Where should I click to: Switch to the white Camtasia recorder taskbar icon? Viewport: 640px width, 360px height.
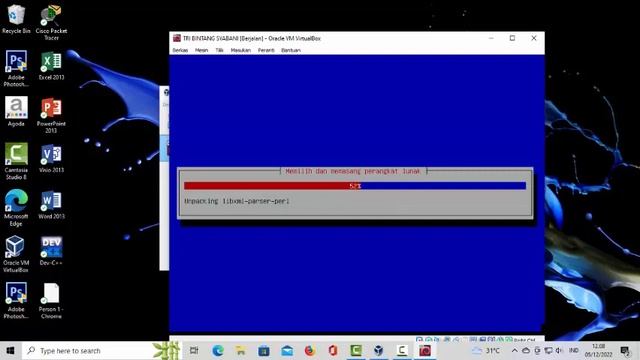coord(402,351)
